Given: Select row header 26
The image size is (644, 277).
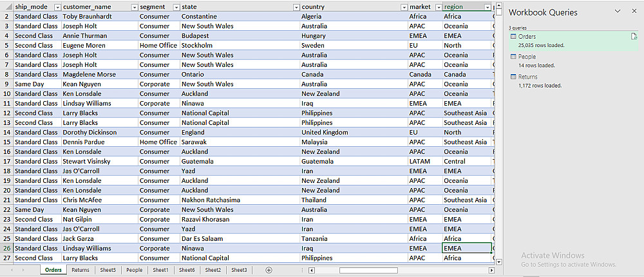Looking at the screenshot, I should [6, 248].
